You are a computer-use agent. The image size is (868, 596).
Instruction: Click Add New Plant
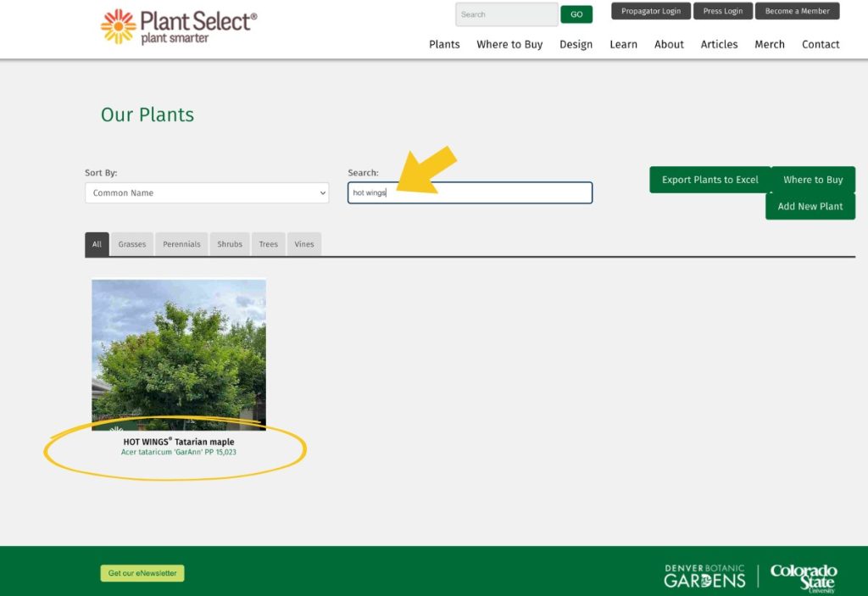click(x=810, y=206)
